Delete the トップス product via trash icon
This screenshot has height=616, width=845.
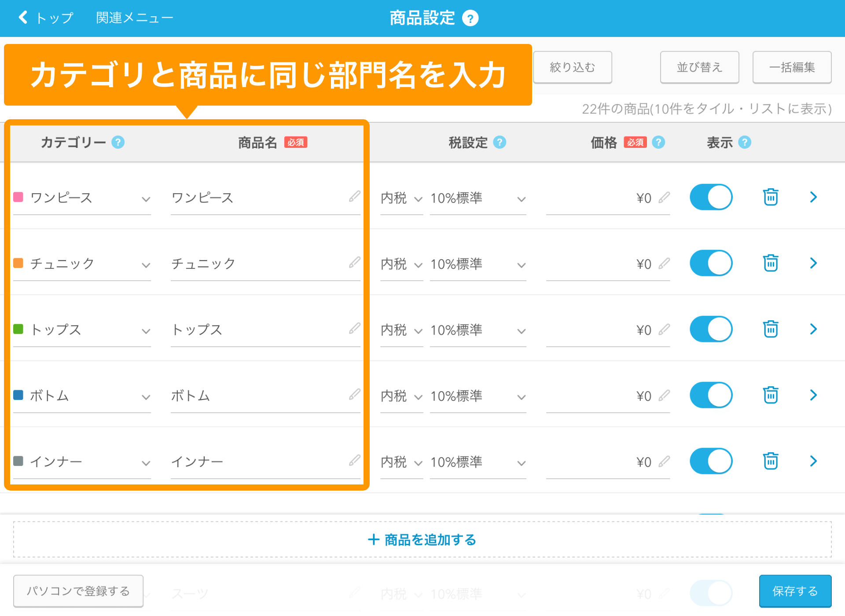tap(771, 329)
